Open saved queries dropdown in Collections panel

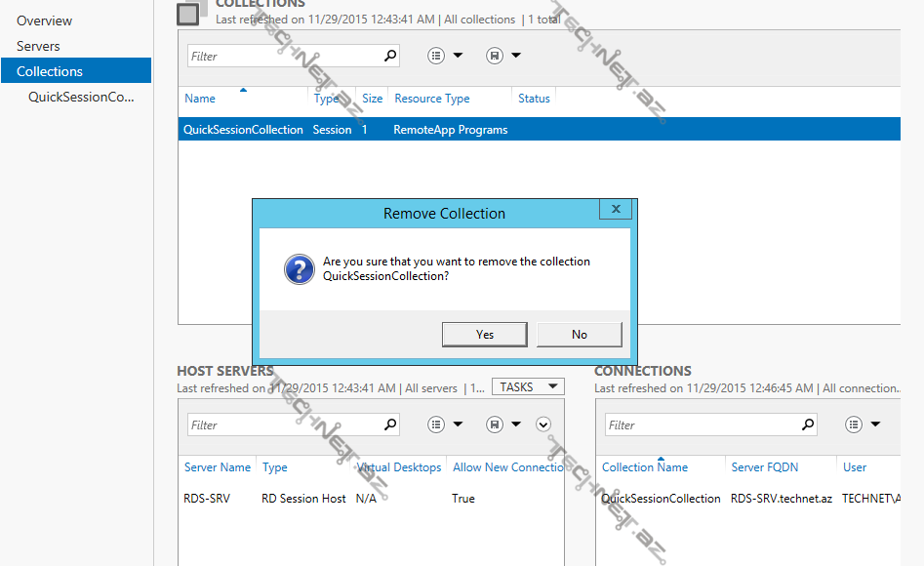click(503, 56)
